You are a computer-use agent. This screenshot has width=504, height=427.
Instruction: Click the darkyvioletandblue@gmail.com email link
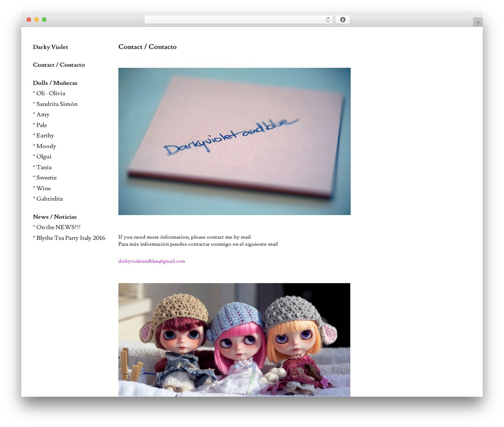[152, 261]
